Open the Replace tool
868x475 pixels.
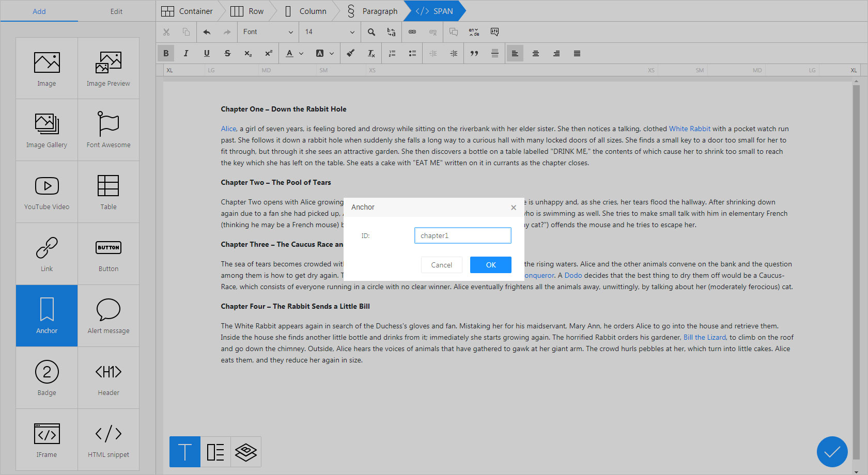(391, 32)
